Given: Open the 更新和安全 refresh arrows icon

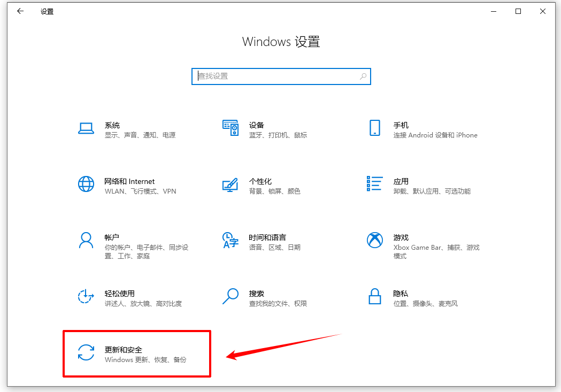Looking at the screenshot, I should [x=86, y=352].
